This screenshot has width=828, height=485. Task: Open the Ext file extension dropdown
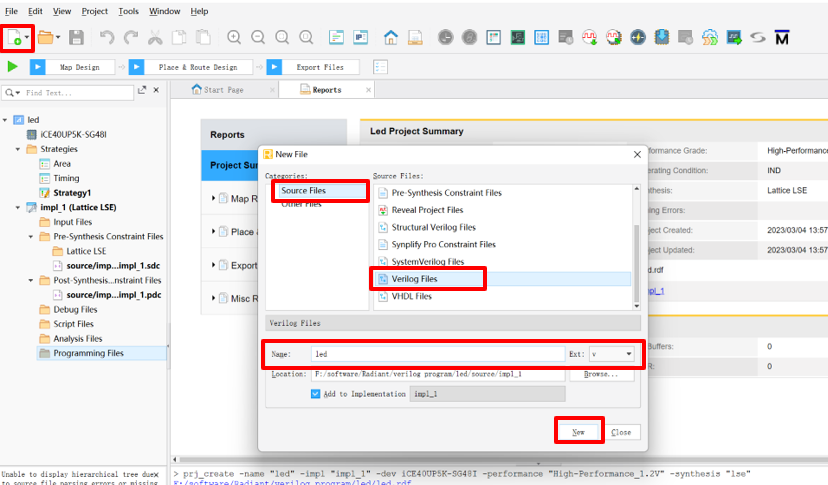pyautogui.click(x=611, y=354)
